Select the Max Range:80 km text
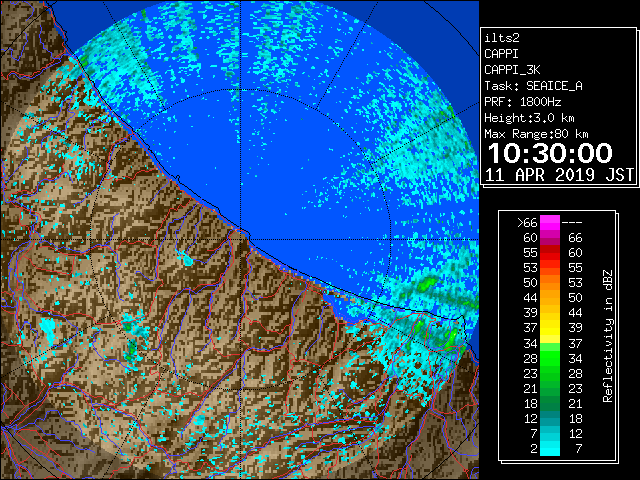The width and height of the screenshot is (640, 480). [x=536, y=134]
